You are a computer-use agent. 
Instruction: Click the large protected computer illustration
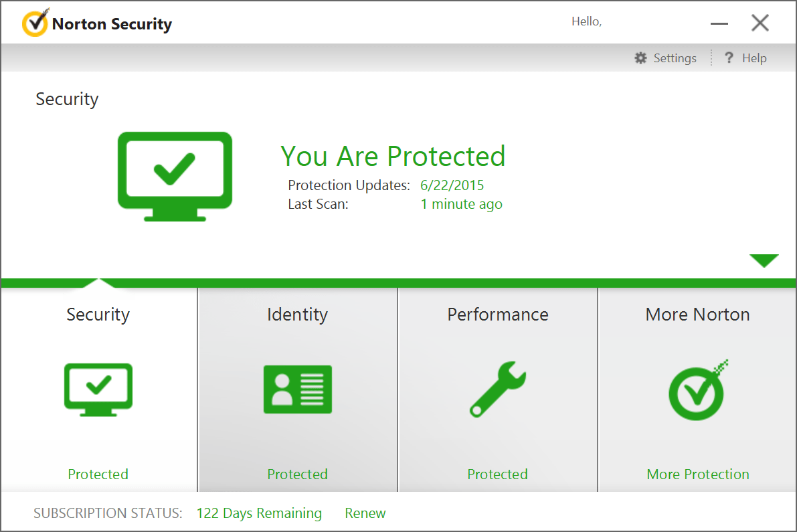point(175,176)
